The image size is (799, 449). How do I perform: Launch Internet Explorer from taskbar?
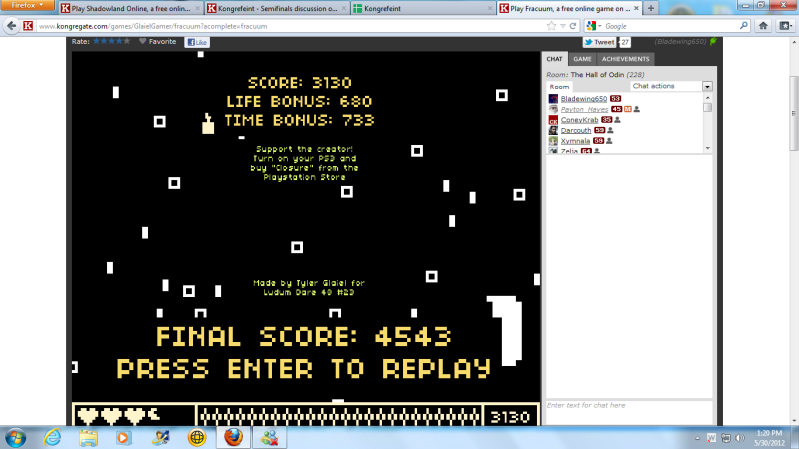click(x=52, y=438)
